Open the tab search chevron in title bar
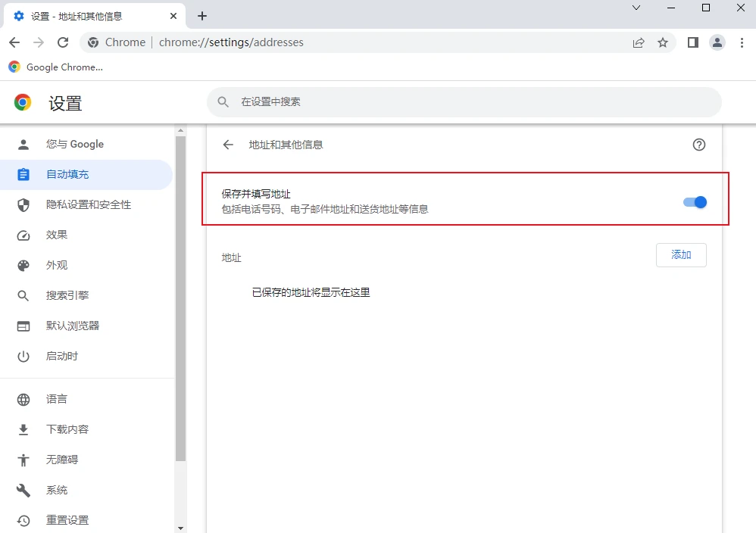 coord(636,8)
